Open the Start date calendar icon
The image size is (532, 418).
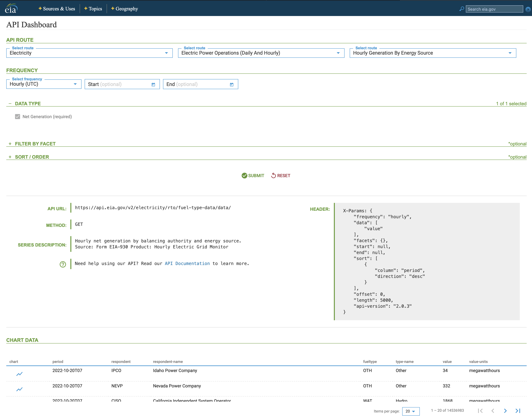[153, 84]
